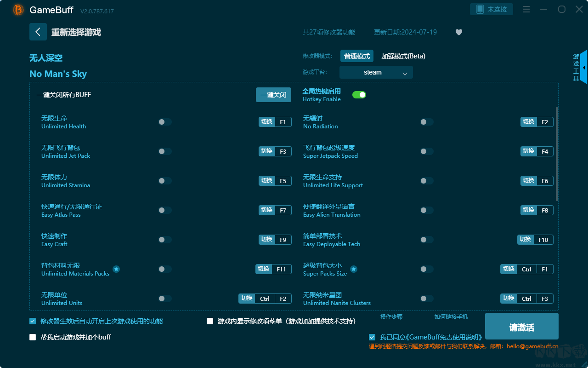Click the F7 hotkey switch for Easy Atlas Pass
Screen dimensions: 588x368
tap(275, 210)
